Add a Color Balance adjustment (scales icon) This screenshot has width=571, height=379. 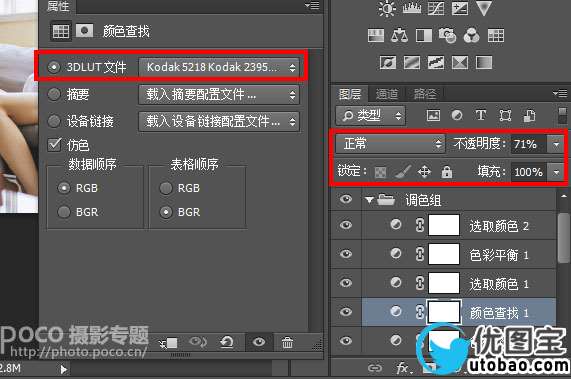399,35
